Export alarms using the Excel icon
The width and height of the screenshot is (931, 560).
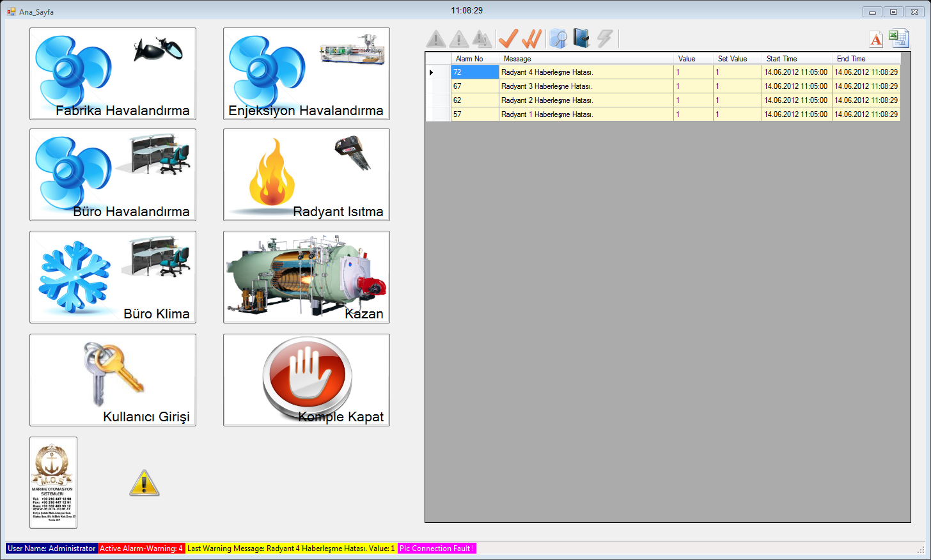[899, 39]
